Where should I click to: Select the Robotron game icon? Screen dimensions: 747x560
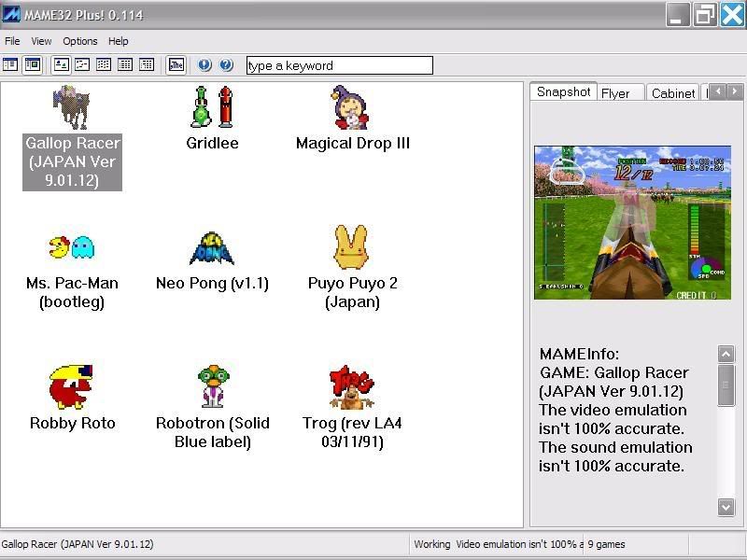click(213, 386)
